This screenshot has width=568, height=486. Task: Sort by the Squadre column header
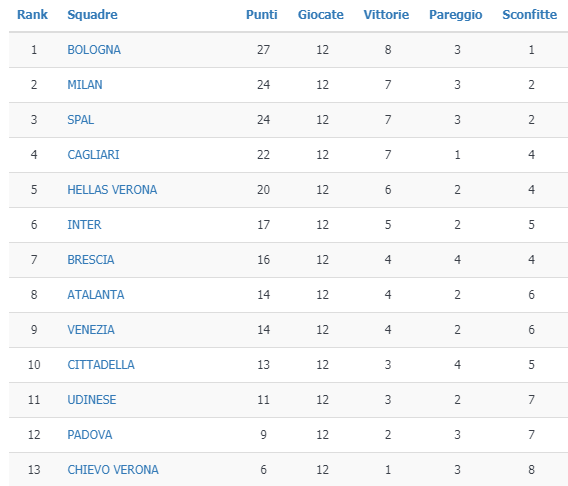click(x=92, y=15)
